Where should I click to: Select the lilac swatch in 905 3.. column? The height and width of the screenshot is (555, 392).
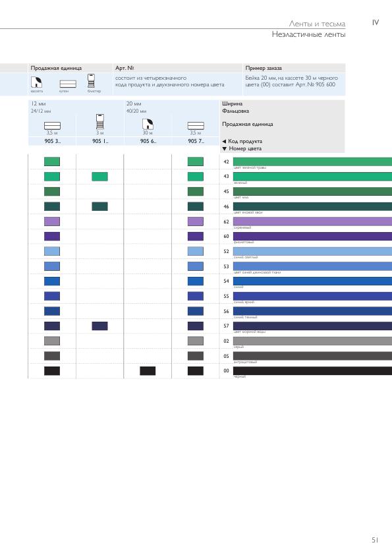coord(52,221)
